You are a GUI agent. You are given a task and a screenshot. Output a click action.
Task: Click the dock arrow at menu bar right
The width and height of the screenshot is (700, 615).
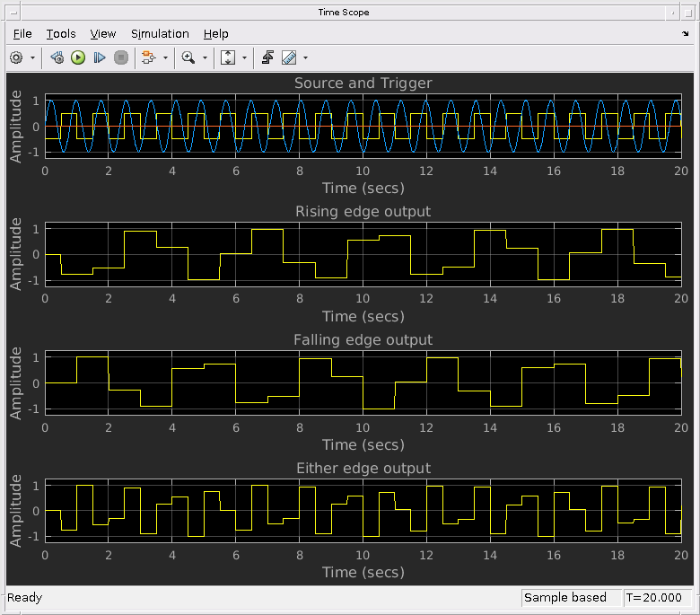[686, 33]
